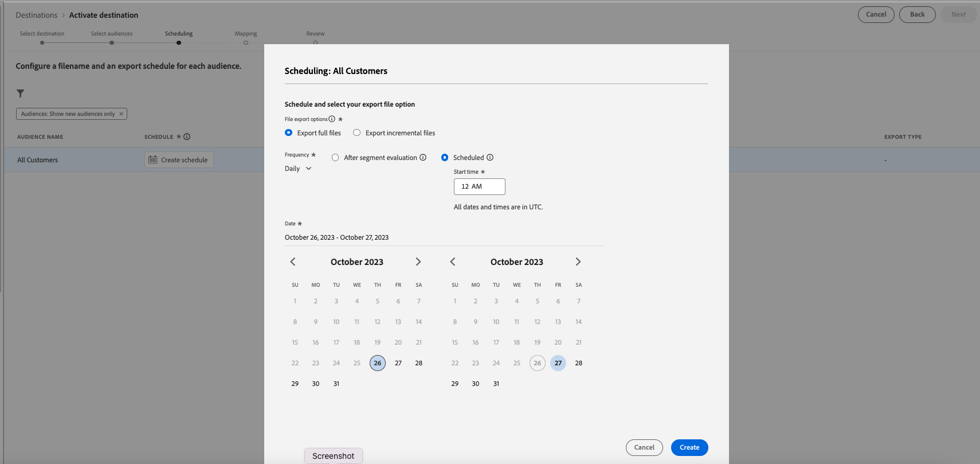Click the AUDIENCE NAME column header
The height and width of the screenshot is (464, 980).
click(x=40, y=137)
